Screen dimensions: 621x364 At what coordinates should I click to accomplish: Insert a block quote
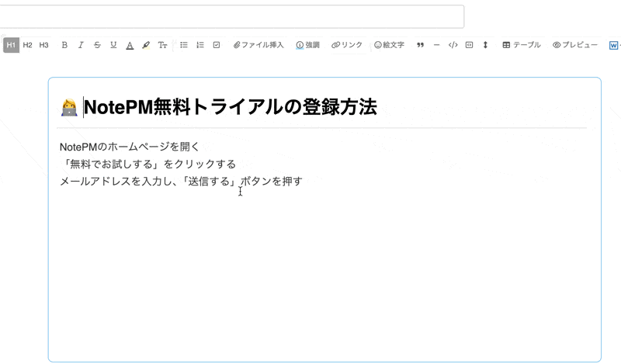click(x=420, y=45)
